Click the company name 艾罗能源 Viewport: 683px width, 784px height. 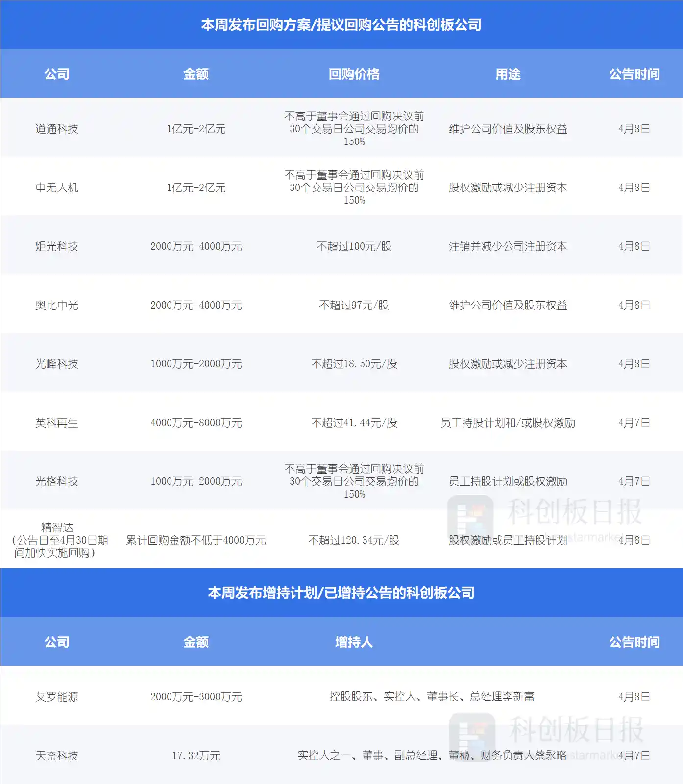coord(57,697)
